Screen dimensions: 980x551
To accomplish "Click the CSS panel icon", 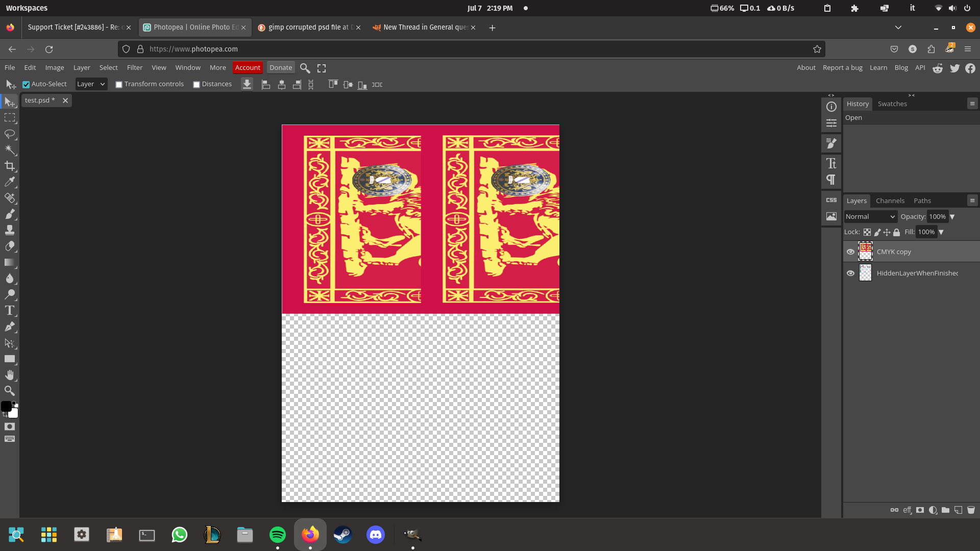I will [831, 200].
